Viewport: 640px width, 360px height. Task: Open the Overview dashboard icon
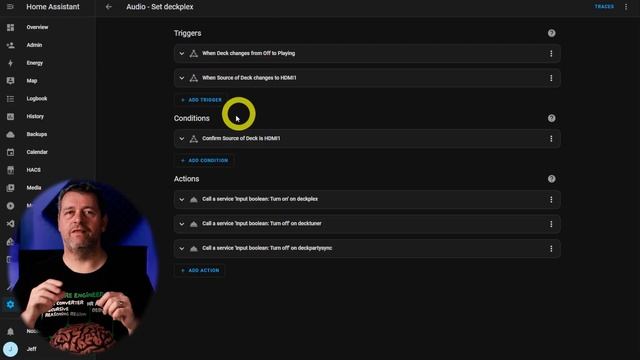(x=11, y=27)
